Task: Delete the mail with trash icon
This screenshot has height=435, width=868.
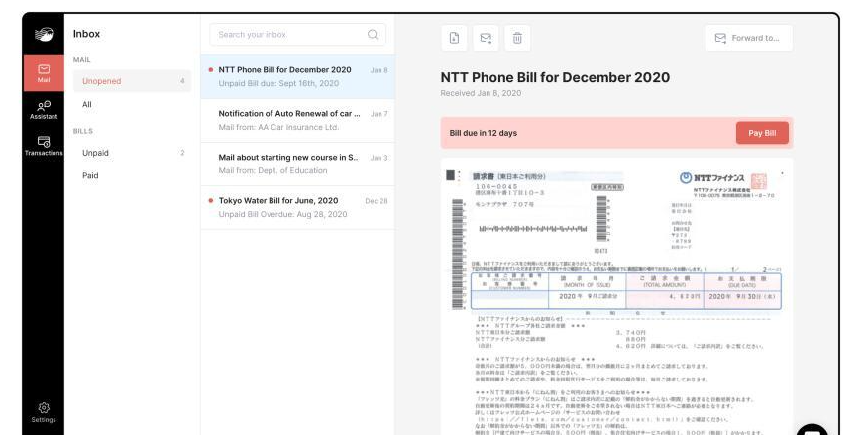Action: 517,38
